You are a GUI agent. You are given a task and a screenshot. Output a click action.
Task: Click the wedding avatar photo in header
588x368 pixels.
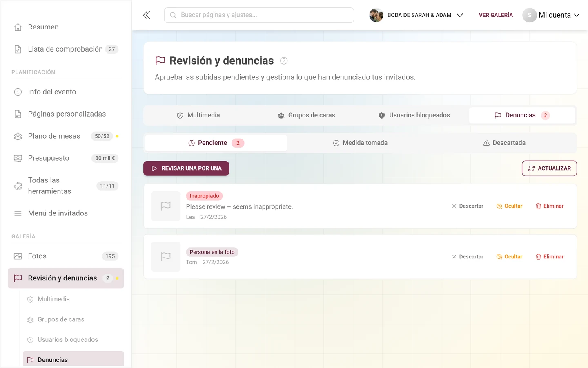pos(376,15)
